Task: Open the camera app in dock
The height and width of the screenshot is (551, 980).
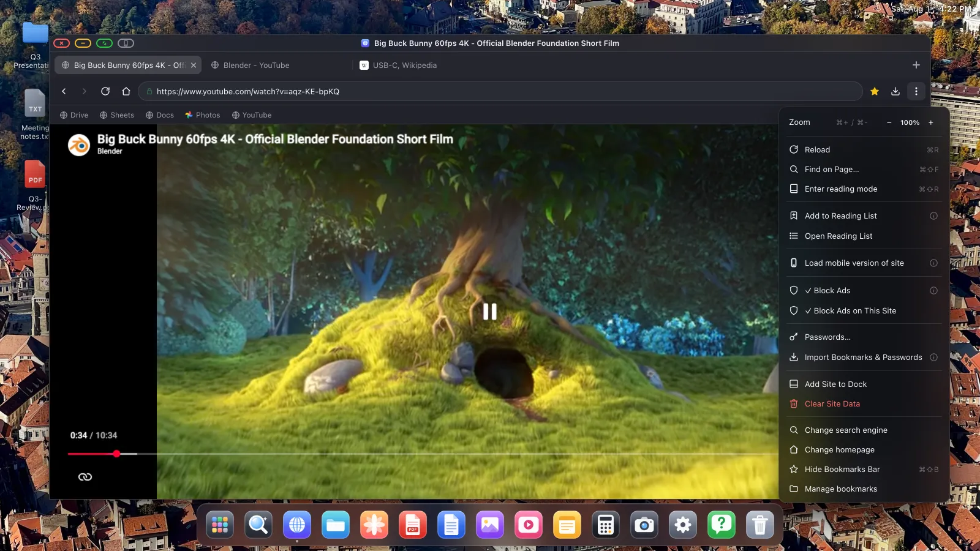Action: click(644, 525)
